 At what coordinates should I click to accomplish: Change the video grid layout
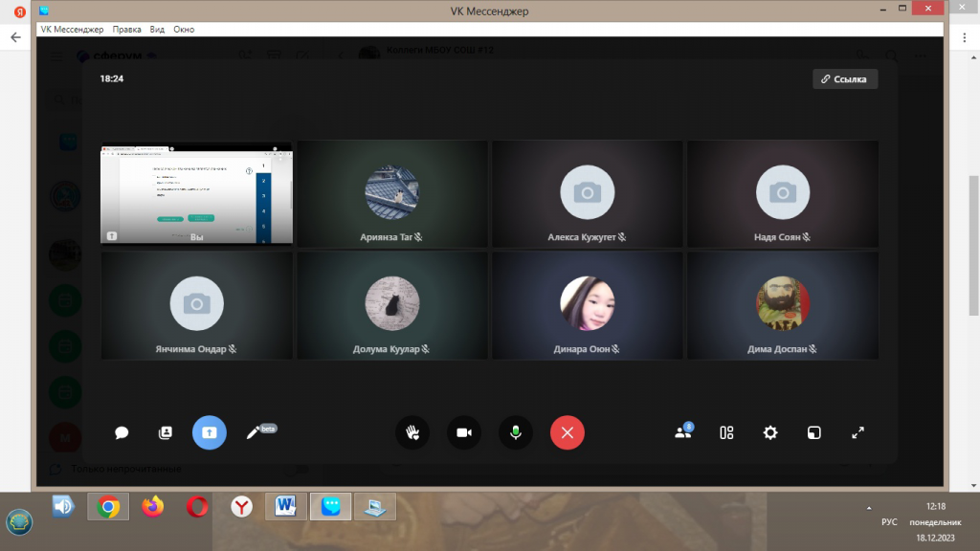[726, 432]
